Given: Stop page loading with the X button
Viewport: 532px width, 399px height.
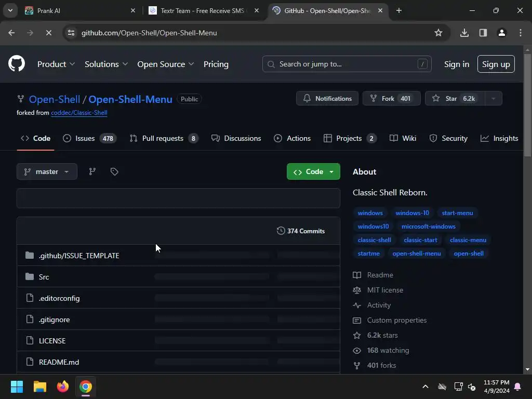Looking at the screenshot, I should coord(48,33).
